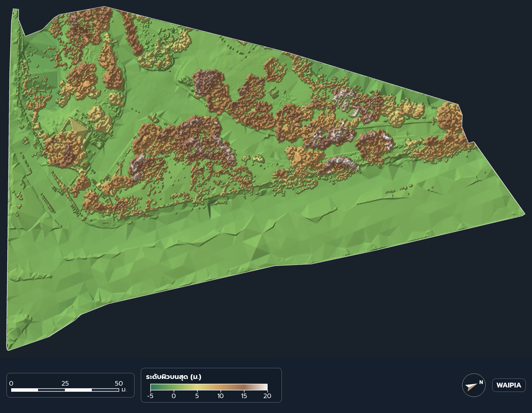Click the '50' label on scale bar
The height and width of the screenshot is (413, 532).
[119, 383]
